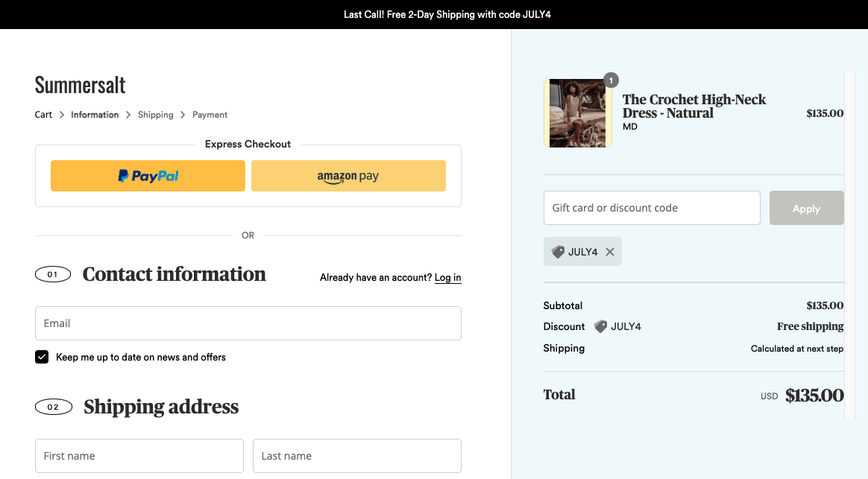Click the Email input field
The height and width of the screenshot is (479, 868).
(248, 323)
